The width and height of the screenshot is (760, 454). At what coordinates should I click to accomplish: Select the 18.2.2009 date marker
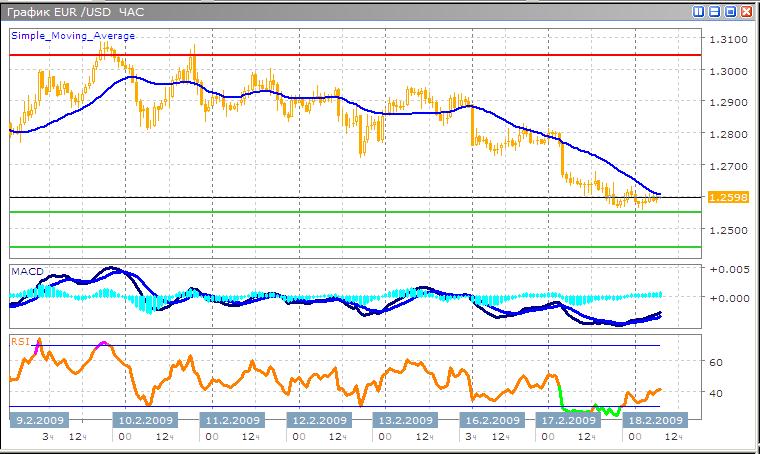pos(654,420)
